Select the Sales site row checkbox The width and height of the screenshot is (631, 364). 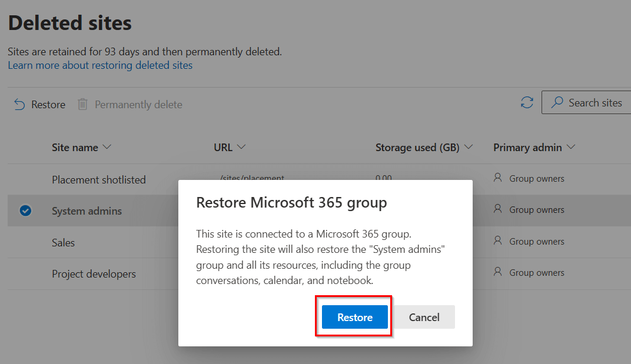[25, 241]
